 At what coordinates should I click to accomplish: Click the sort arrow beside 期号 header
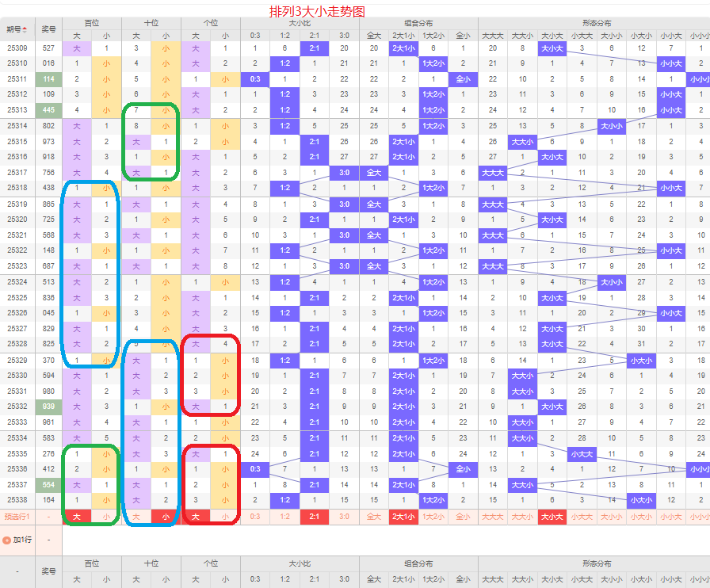coord(25,29)
